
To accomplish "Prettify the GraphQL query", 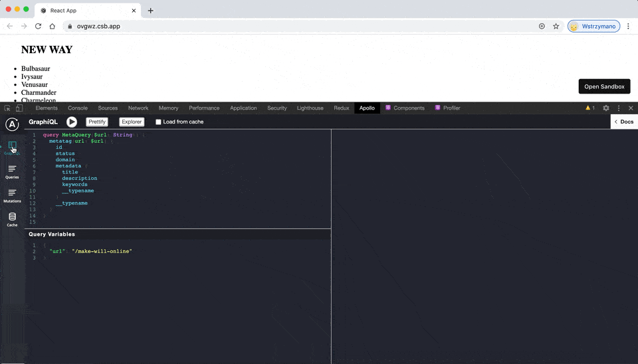I will coord(97,122).
